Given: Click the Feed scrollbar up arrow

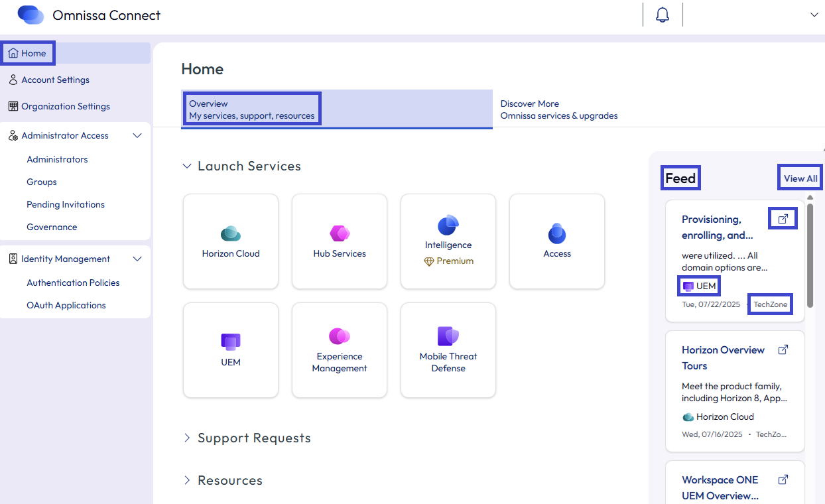Looking at the screenshot, I should point(810,197).
